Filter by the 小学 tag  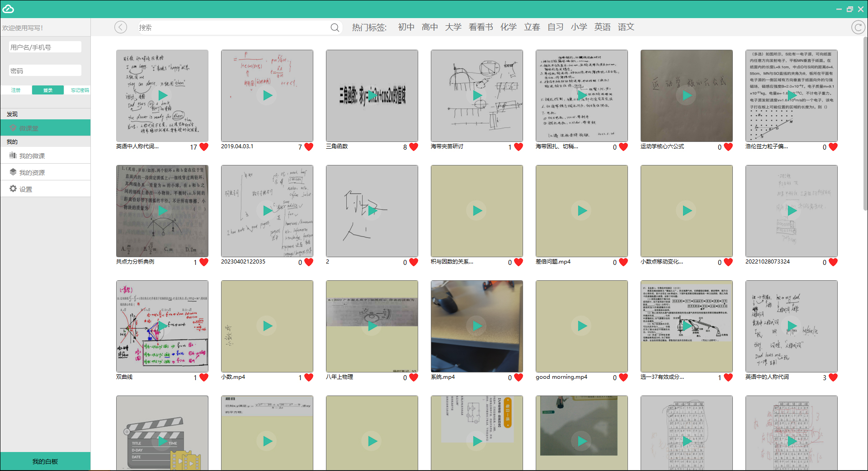(579, 27)
